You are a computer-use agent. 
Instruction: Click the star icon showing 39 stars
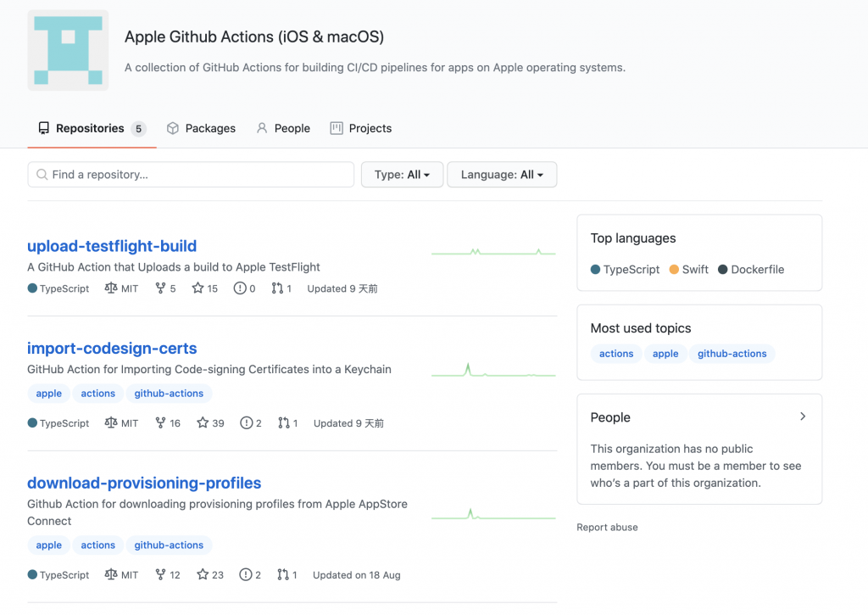click(203, 422)
